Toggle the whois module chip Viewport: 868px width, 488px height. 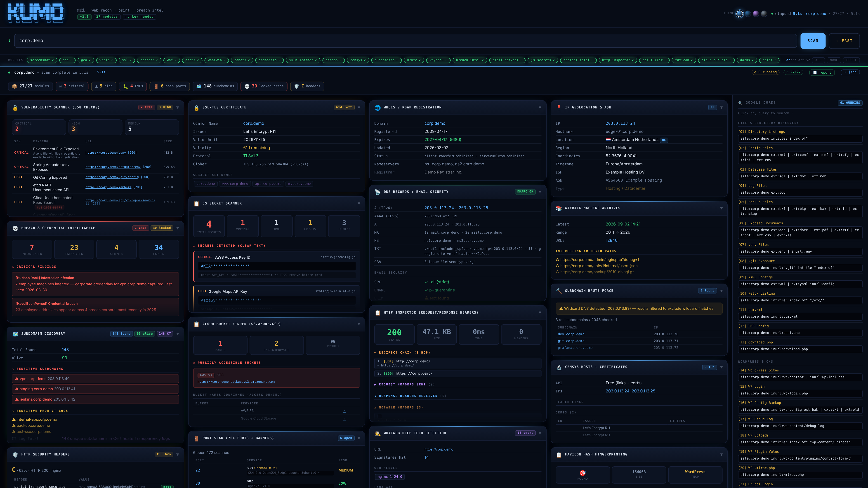[106, 60]
